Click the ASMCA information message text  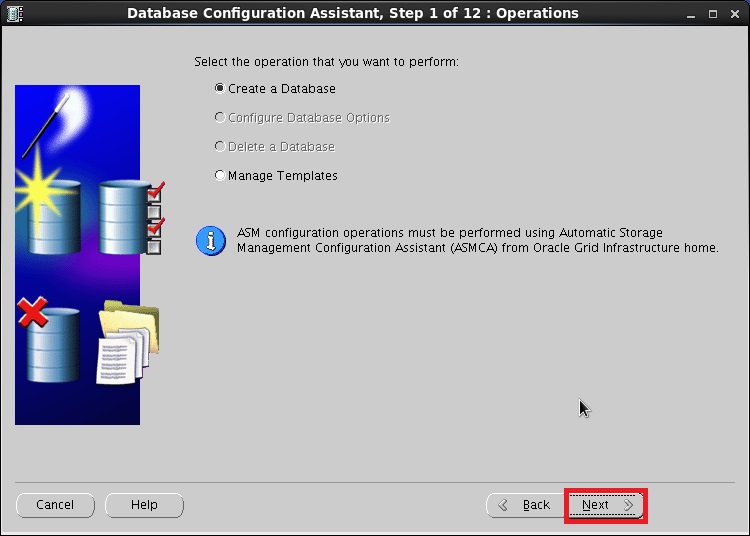477,240
